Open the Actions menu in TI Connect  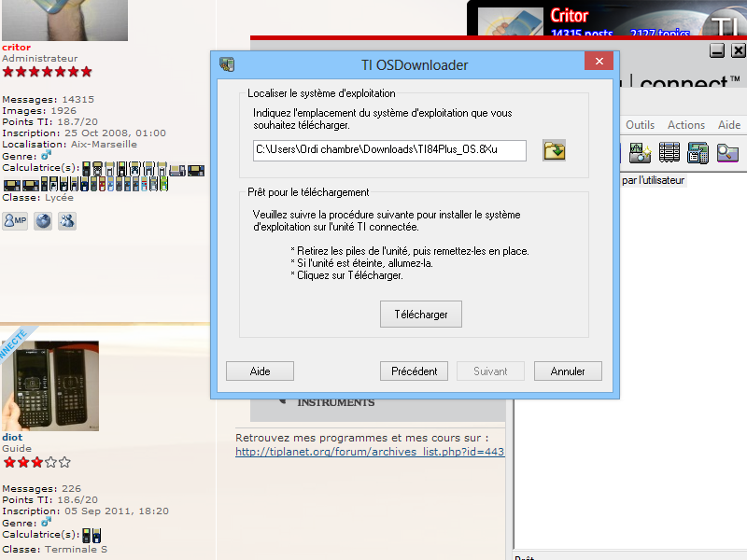pyautogui.click(x=686, y=125)
